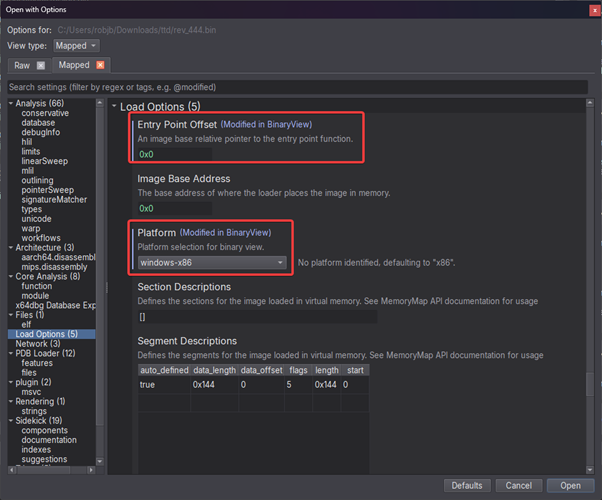Click the Image Base Address value field

click(250, 208)
